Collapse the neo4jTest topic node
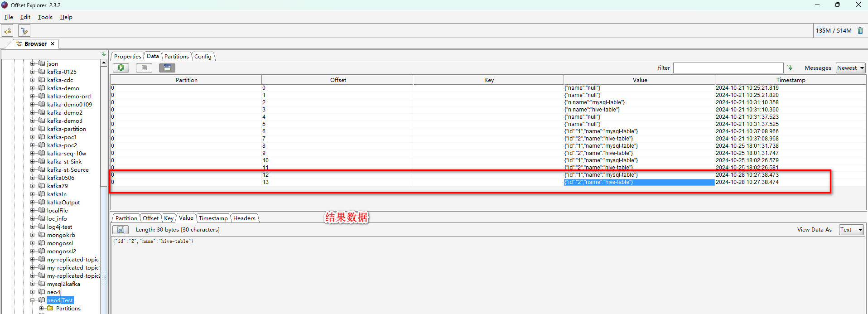This screenshot has width=868, height=314. point(33,300)
